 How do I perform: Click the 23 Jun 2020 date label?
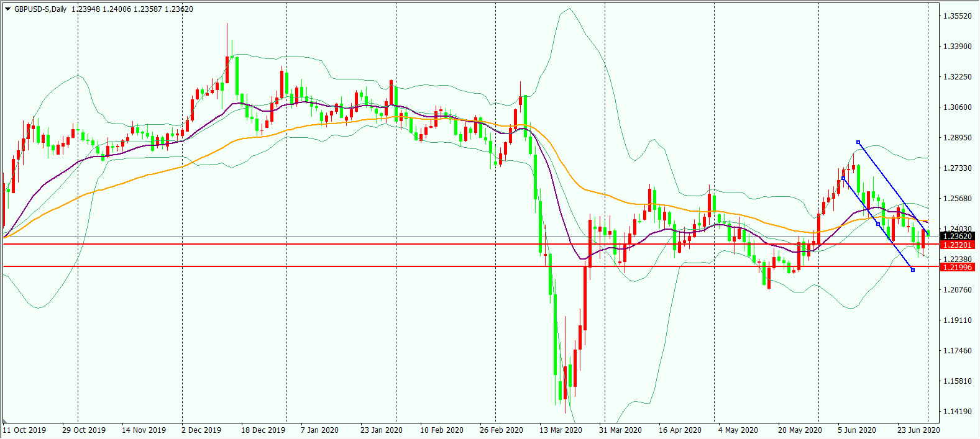[x=918, y=430]
